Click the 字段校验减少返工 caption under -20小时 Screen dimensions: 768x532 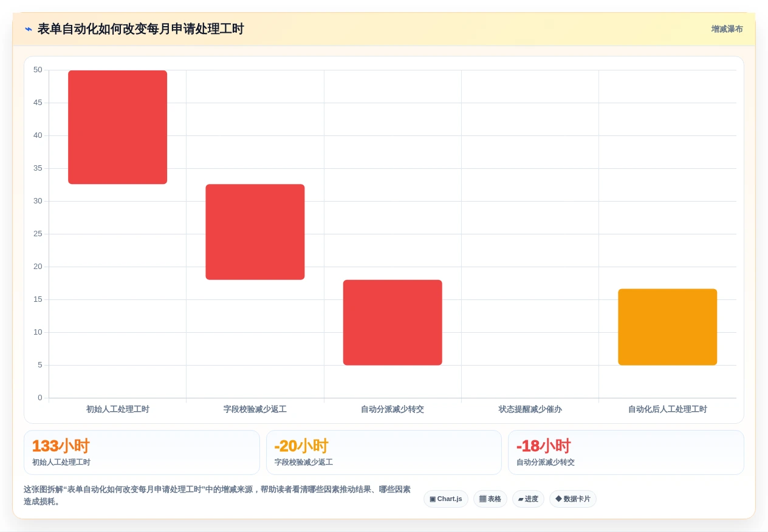(304, 463)
